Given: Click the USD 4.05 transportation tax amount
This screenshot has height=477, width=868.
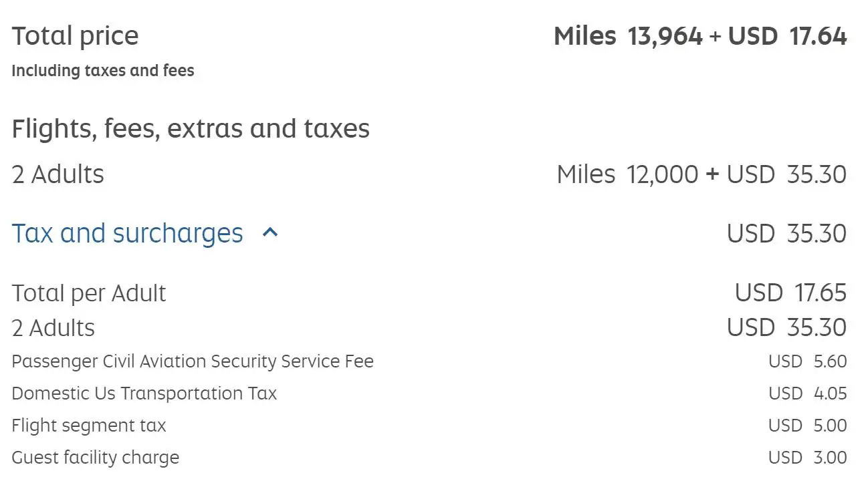Looking at the screenshot, I should [808, 393].
